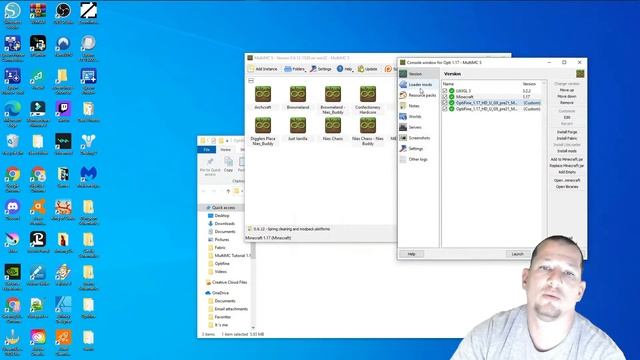Click Remove in the Version panel
Viewport: 640px width, 360px height.
[567, 102]
